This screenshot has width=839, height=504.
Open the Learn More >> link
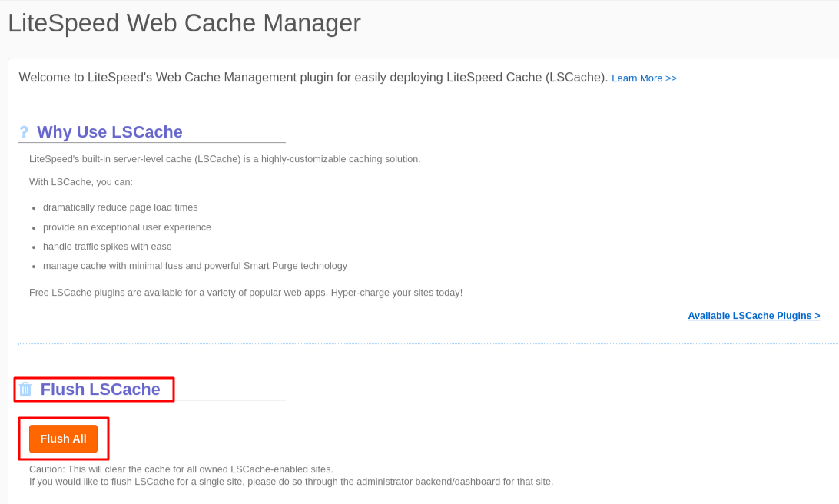pyautogui.click(x=644, y=78)
